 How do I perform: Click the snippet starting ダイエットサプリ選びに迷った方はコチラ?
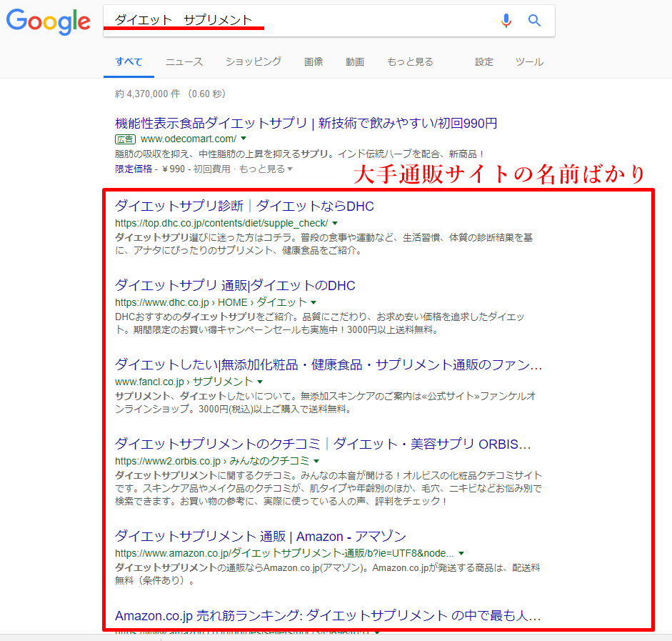324,244
